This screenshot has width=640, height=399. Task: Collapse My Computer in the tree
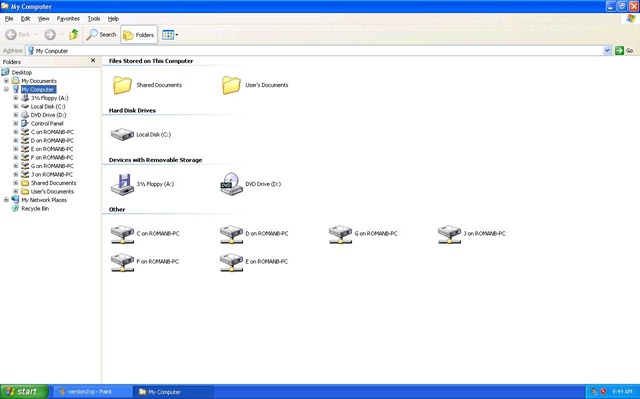tap(6, 89)
